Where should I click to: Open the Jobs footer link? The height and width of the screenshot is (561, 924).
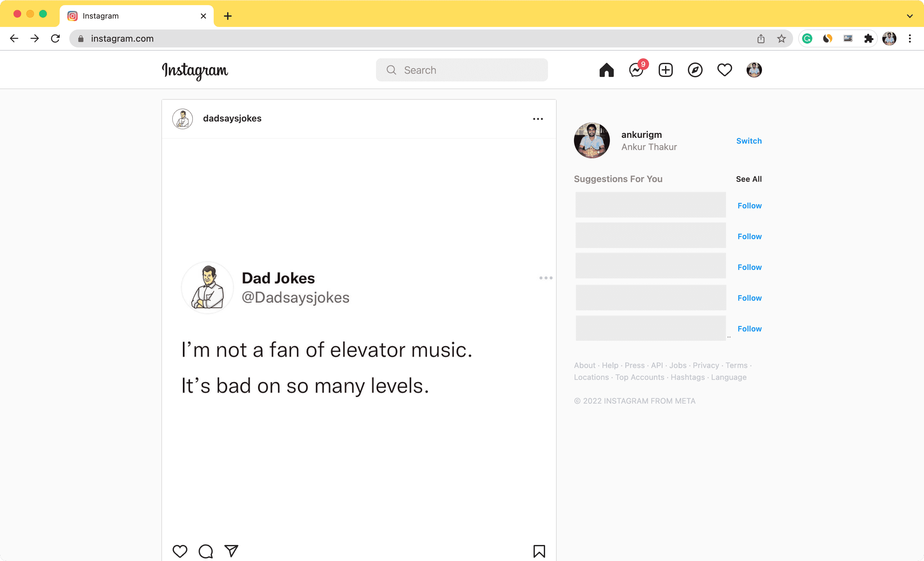coord(678,365)
